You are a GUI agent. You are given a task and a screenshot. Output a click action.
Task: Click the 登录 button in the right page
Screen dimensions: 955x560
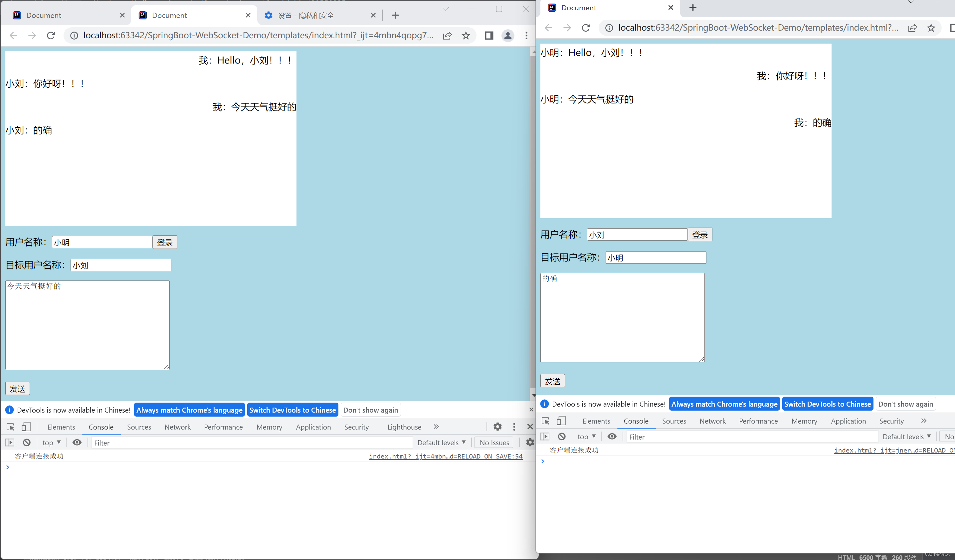(700, 235)
